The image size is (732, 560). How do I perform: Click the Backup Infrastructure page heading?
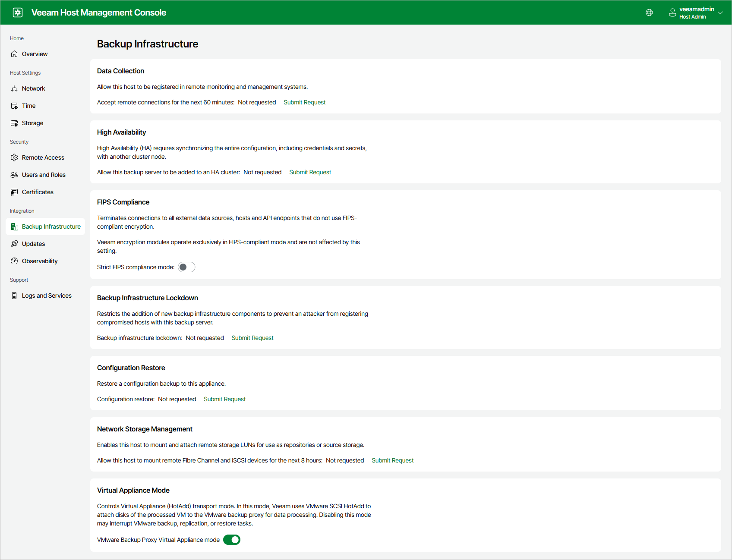pyautogui.click(x=148, y=44)
